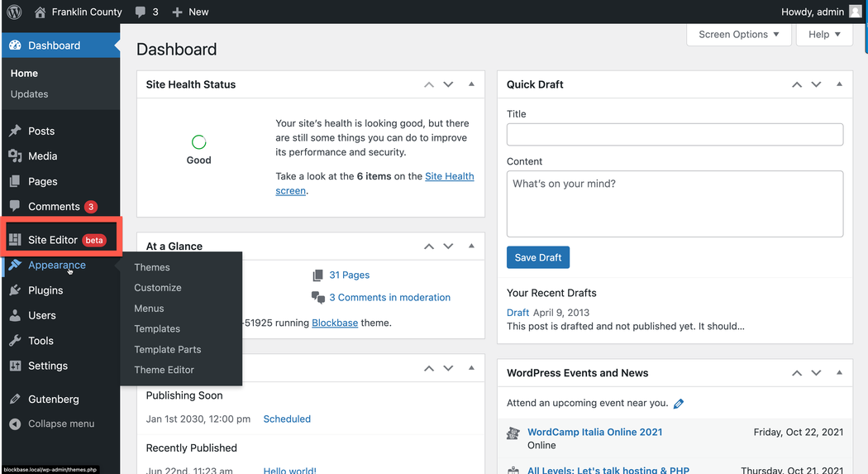Toggle the Site Health Status panel
This screenshot has width=868, height=474.
pos(471,84)
